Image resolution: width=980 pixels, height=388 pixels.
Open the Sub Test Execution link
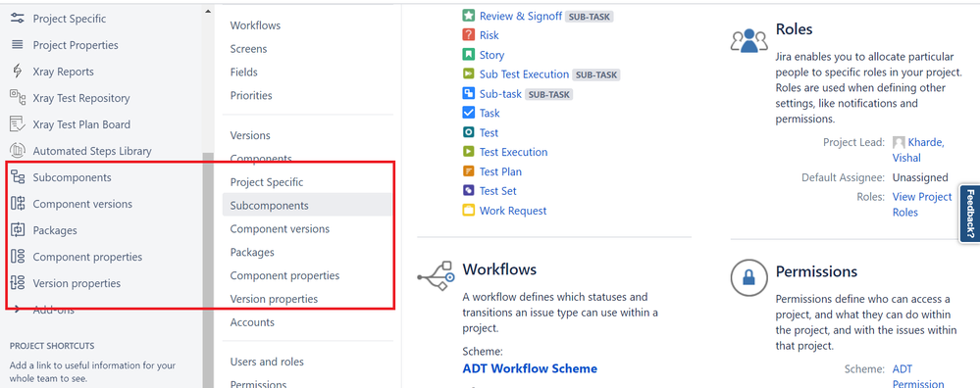pyautogui.click(x=525, y=74)
